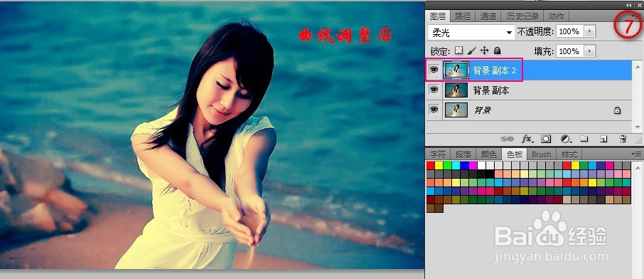Lock position with the move-arrows icon
The width and height of the screenshot is (644, 279).
pos(485,51)
